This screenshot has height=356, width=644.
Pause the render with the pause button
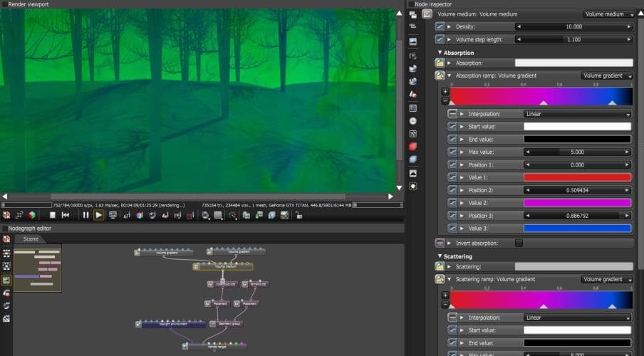coord(86,214)
